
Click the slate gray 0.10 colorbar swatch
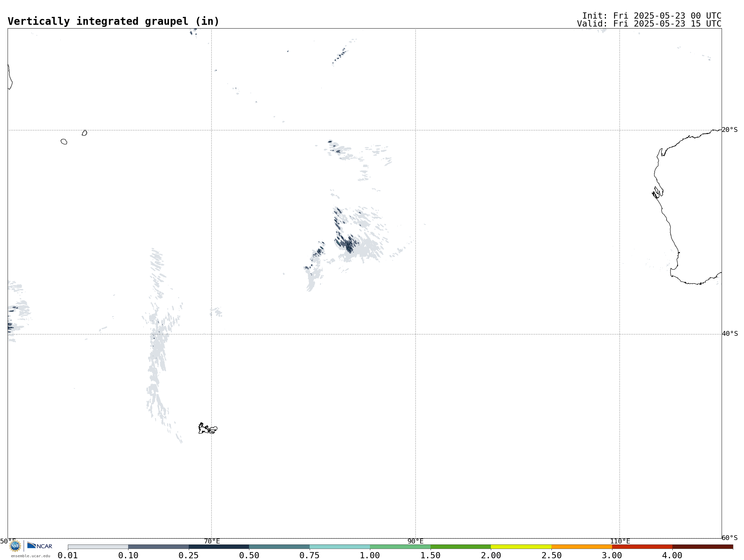point(158,547)
